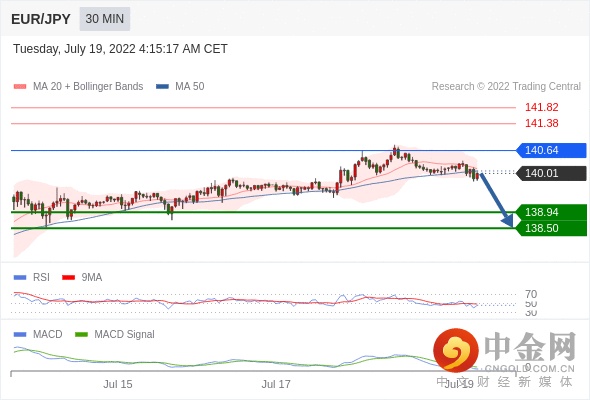
Task: Click the 141.38 resistance label
Action: pos(541,123)
